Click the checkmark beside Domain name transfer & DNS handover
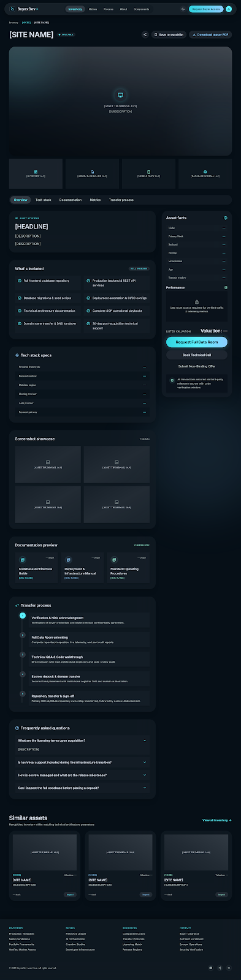Viewport: 241px width, 980px height. [20, 323]
